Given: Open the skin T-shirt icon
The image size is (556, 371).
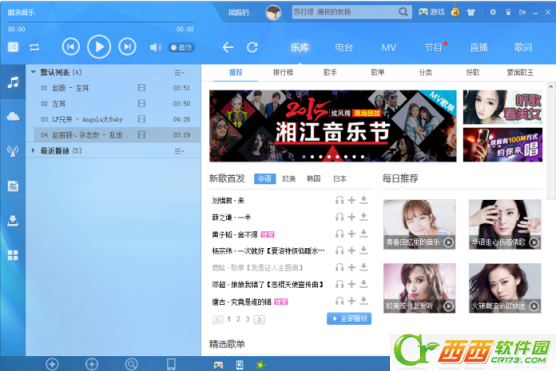Looking at the screenshot, I should [x=471, y=12].
